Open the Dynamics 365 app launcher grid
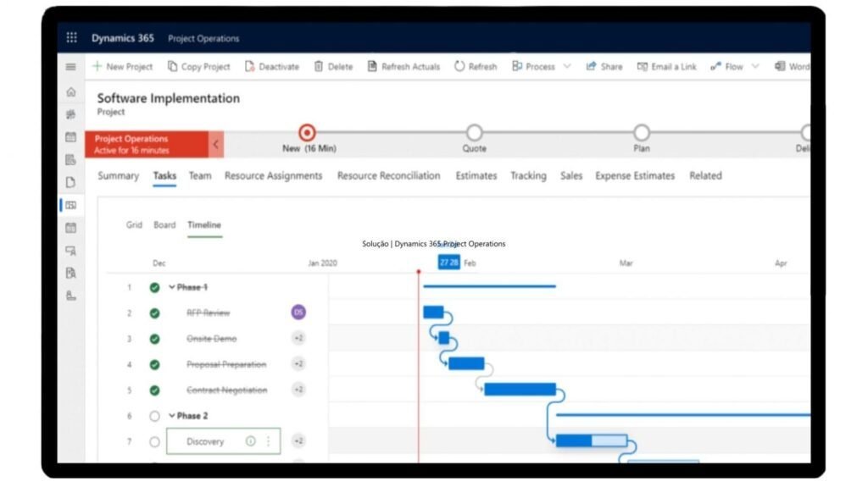Viewport: 868px width, 487px height. (x=71, y=37)
